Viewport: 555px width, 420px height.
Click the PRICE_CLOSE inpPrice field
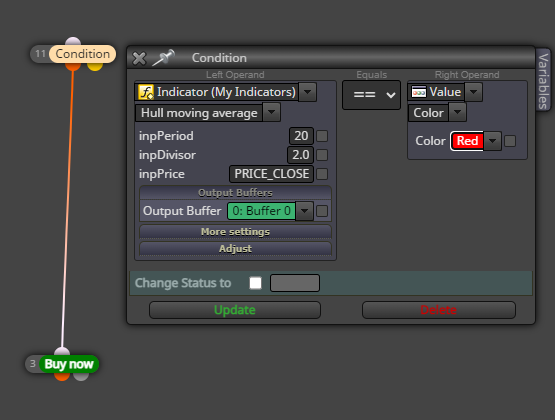271,174
